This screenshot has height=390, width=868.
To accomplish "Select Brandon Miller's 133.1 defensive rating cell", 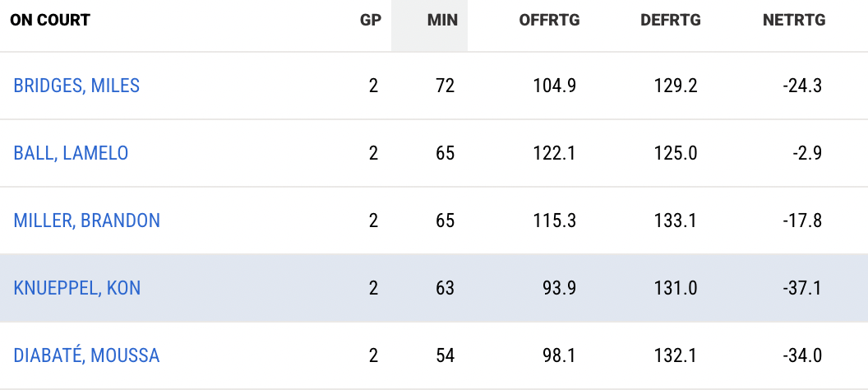I will [x=676, y=221].
